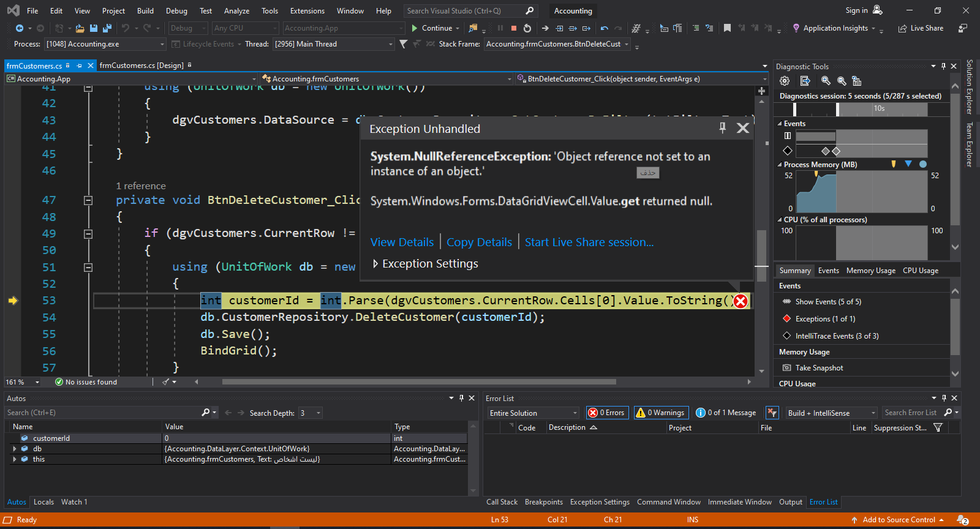980x529 pixels.
Task: Navigate backward with the blue arrow
Action: tap(20, 28)
